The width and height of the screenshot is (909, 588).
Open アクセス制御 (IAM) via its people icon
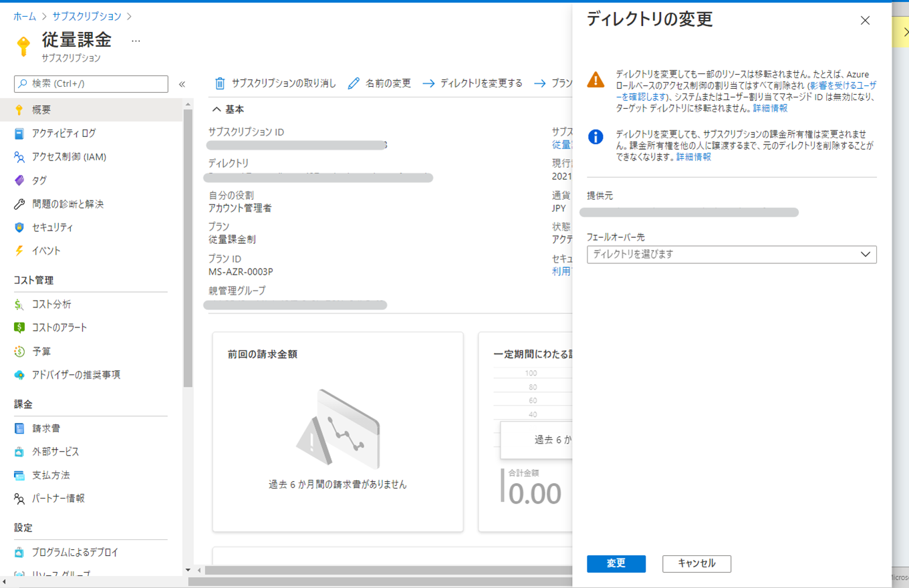click(x=19, y=157)
